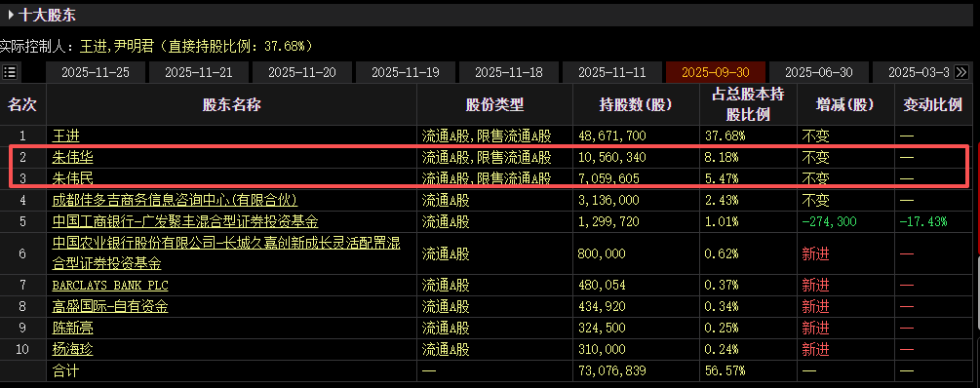Open 高盛国际-自有资金 shareholder link
Screen dimensions: 980x388
coord(110,307)
